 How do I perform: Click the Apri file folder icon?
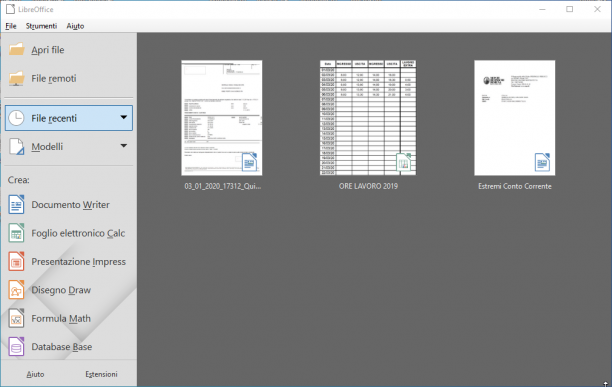coord(16,50)
